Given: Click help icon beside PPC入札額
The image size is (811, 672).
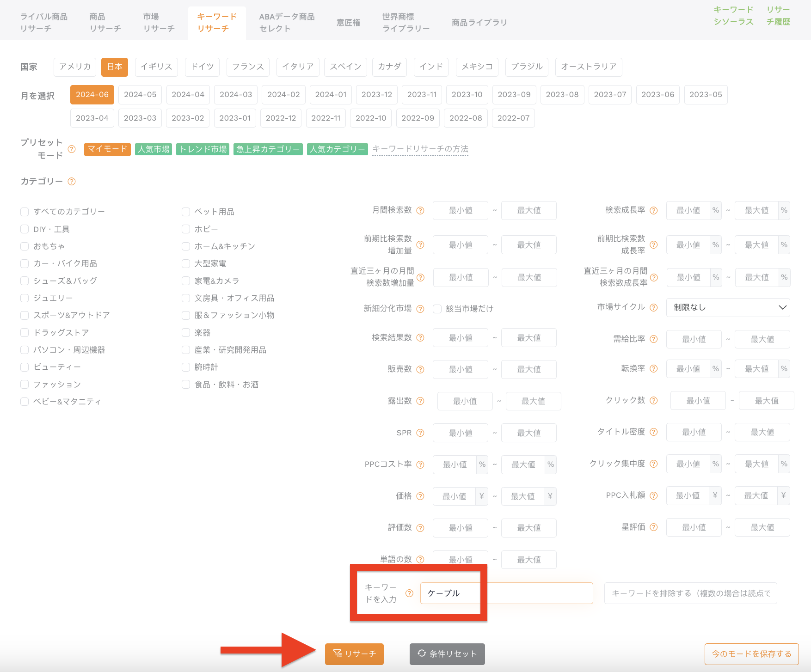Looking at the screenshot, I should tap(654, 495).
